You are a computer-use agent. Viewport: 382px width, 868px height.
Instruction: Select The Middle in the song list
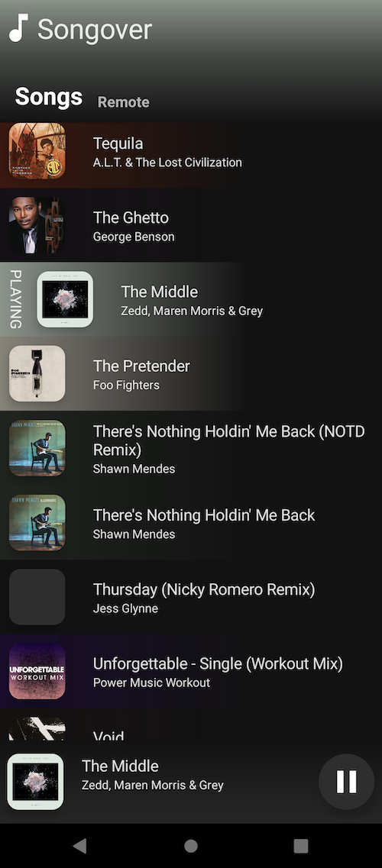pos(191,299)
